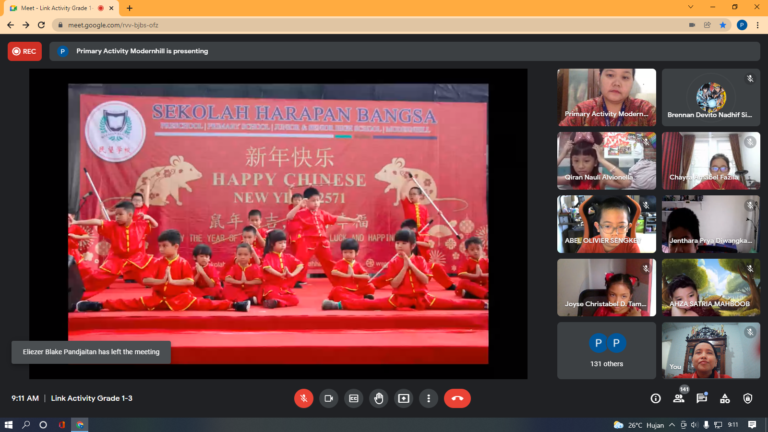768x432 pixels.
Task: Turn on closed captions
Action: tap(353, 398)
